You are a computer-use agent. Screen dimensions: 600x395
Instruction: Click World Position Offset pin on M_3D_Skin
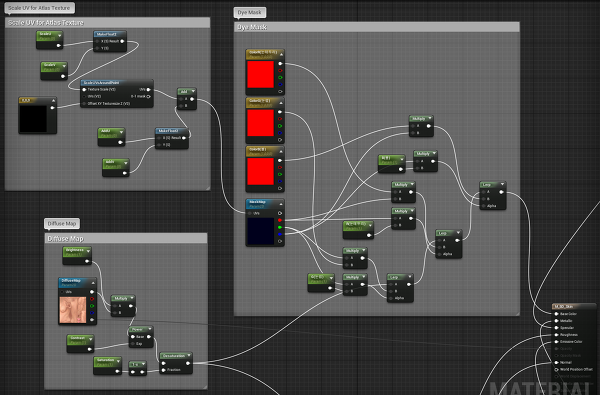click(x=556, y=369)
